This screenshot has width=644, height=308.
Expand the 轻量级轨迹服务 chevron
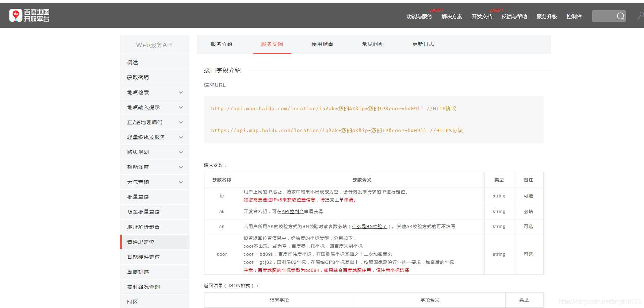(x=181, y=138)
